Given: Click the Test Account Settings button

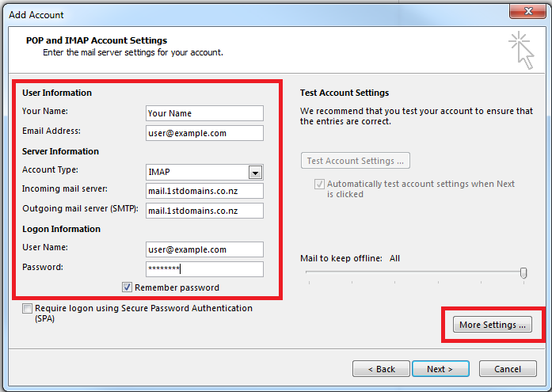Looking at the screenshot, I should pyautogui.click(x=356, y=161).
